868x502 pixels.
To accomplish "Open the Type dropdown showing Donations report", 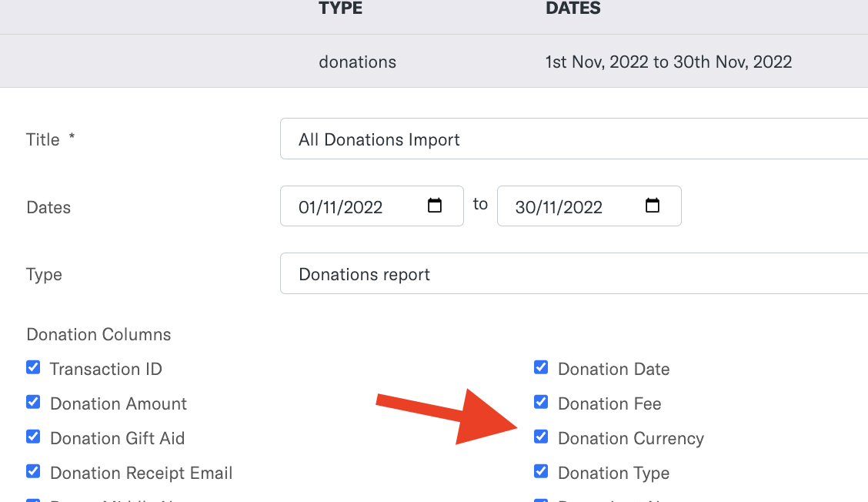I will 573,274.
